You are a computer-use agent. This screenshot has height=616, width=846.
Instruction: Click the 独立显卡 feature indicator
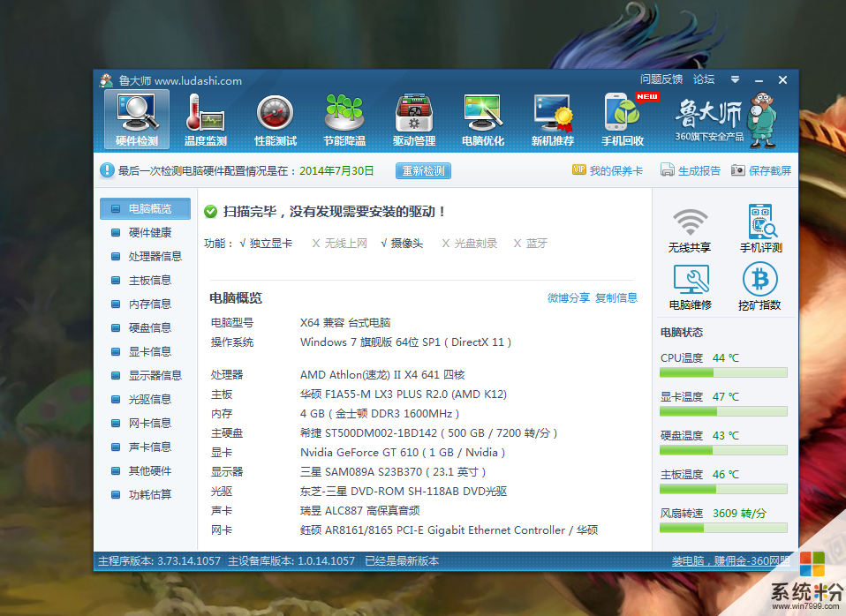pyautogui.click(x=266, y=244)
